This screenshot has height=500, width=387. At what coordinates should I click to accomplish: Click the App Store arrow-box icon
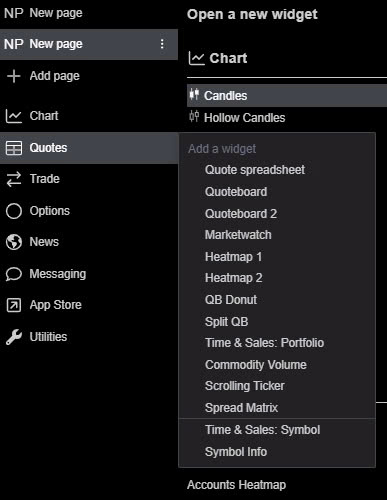click(x=14, y=305)
